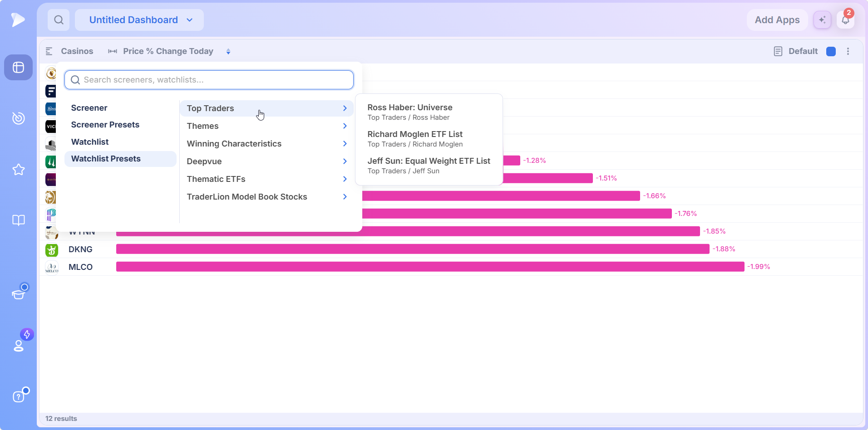
Task: Expand the Themes submenu
Action: [266, 126]
